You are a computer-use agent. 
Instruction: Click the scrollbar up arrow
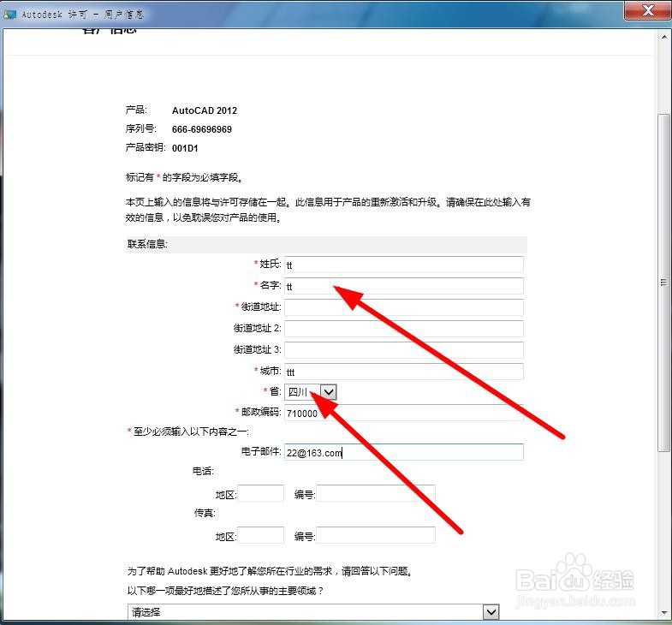[663, 38]
